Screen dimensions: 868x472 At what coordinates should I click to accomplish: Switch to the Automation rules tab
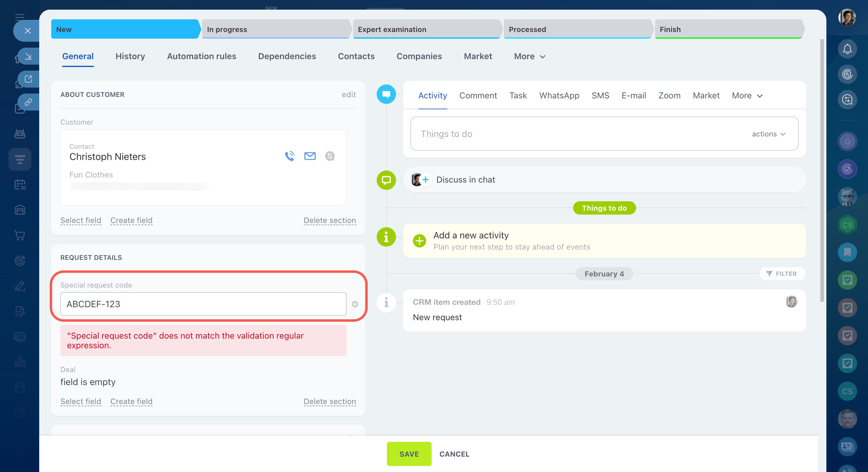tap(201, 56)
